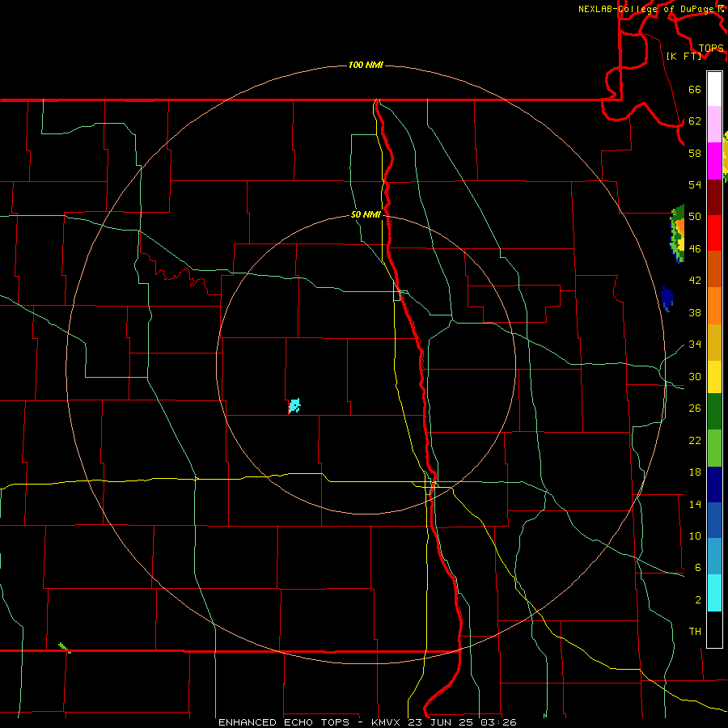Click the '54' legend value

click(695, 184)
